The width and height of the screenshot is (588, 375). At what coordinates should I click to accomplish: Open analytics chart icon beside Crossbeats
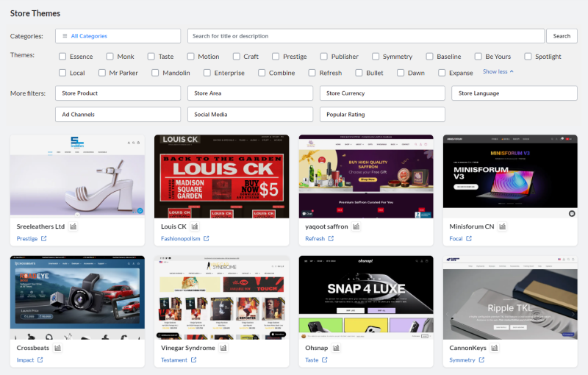(57, 348)
